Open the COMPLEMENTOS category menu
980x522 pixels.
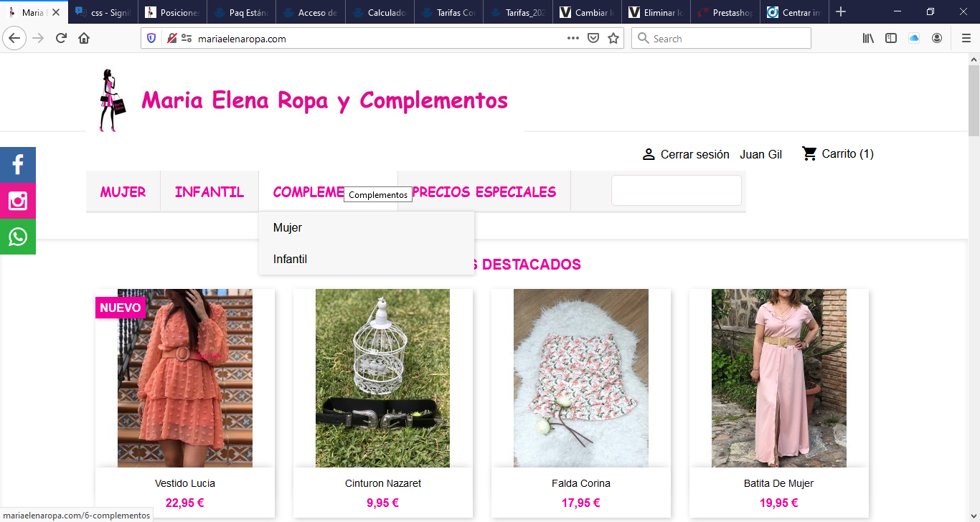(329, 191)
